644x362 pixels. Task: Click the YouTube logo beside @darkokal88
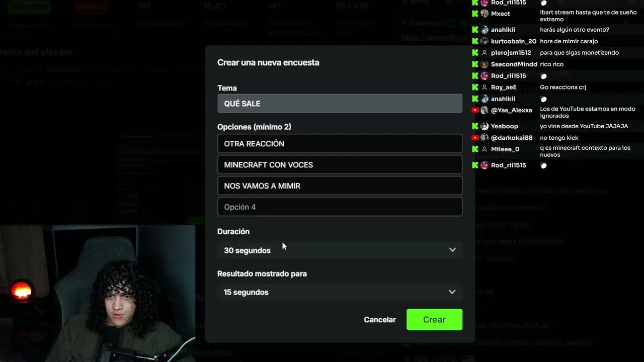(x=475, y=138)
